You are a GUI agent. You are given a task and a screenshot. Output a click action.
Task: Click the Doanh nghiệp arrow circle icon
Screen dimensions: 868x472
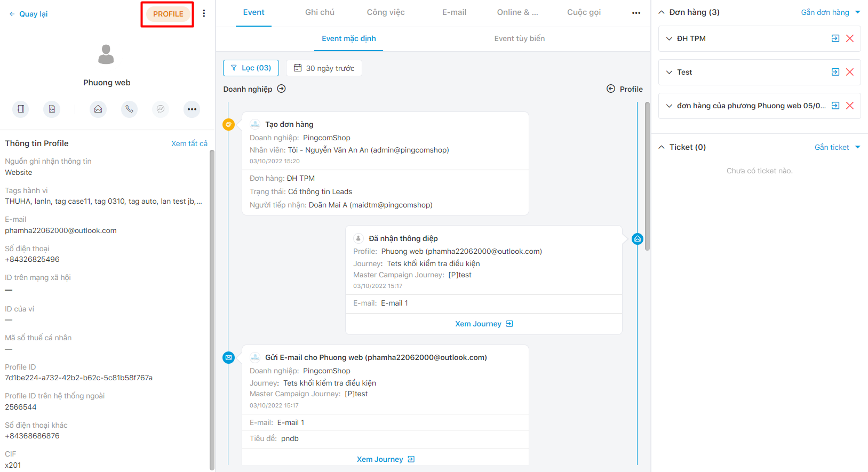(x=282, y=89)
